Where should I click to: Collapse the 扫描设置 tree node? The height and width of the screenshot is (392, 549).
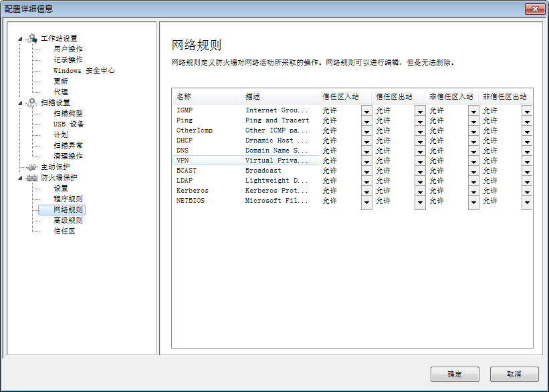tap(20, 103)
